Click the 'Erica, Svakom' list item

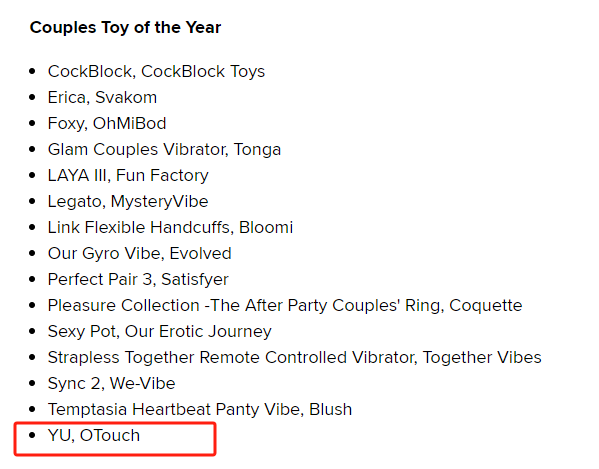pos(102,97)
